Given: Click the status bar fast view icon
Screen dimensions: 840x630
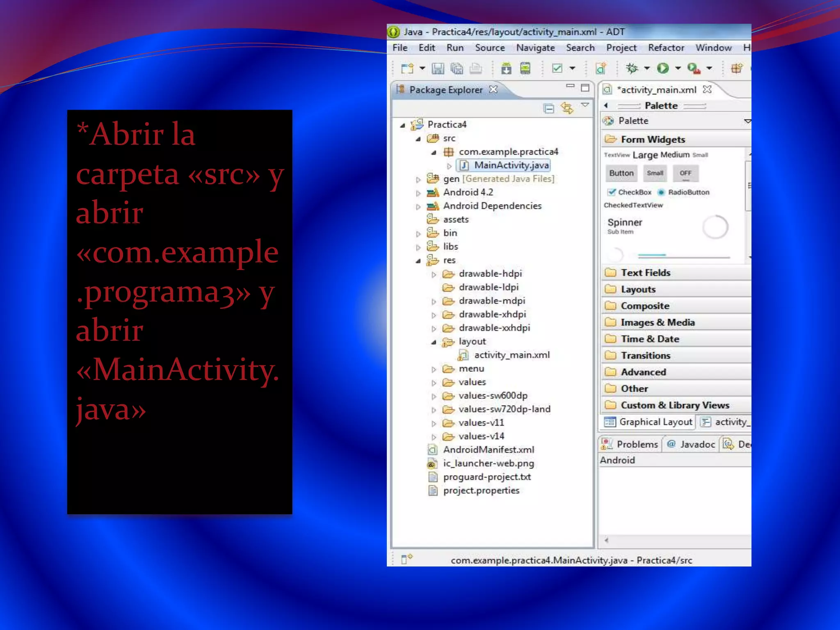Looking at the screenshot, I should (x=406, y=559).
